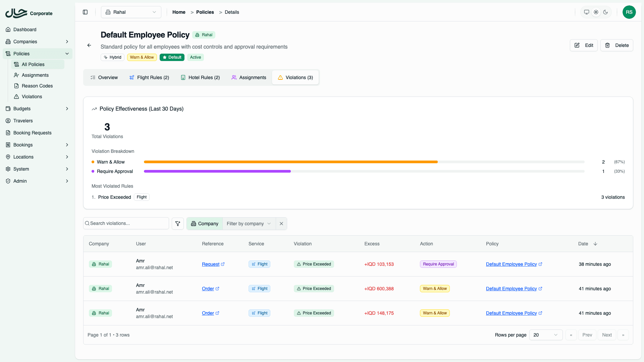The width and height of the screenshot is (644, 362).
Task: Select system theme with the monitor icon
Action: coord(586,12)
